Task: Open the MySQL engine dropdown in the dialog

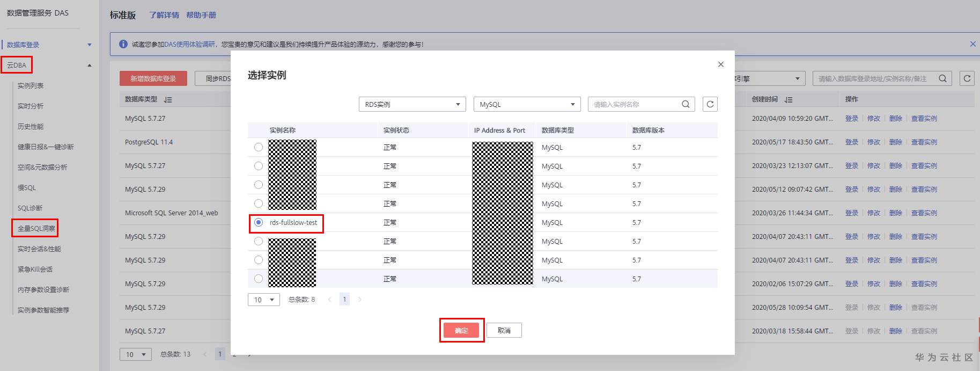Action: click(527, 104)
